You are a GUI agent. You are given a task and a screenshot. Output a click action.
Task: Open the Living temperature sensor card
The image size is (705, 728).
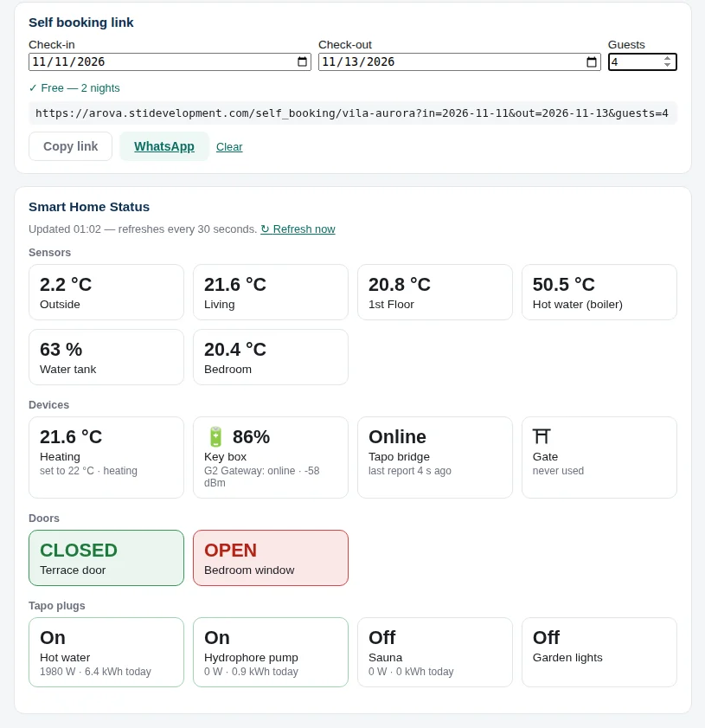coord(271,292)
